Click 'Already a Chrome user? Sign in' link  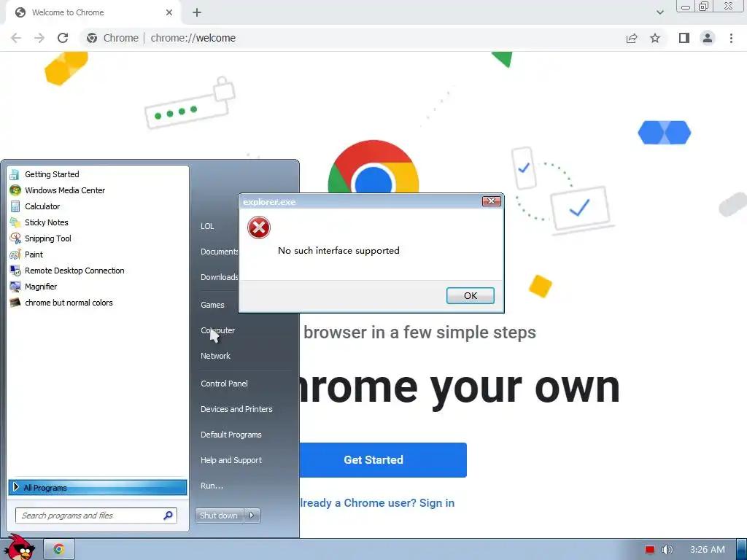click(377, 503)
